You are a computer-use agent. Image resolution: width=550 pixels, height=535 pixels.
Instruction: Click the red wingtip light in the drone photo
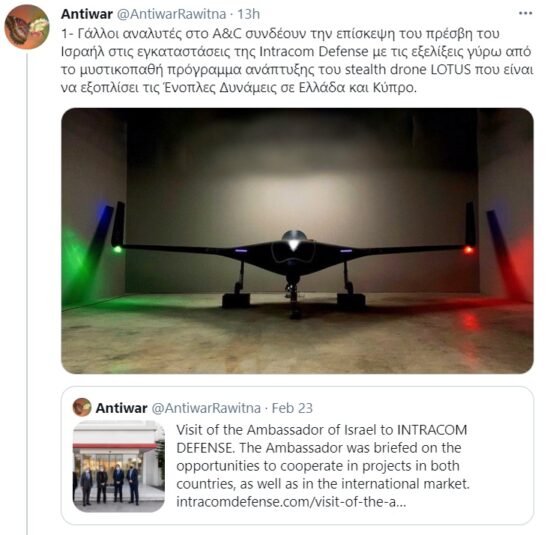tap(468, 250)
